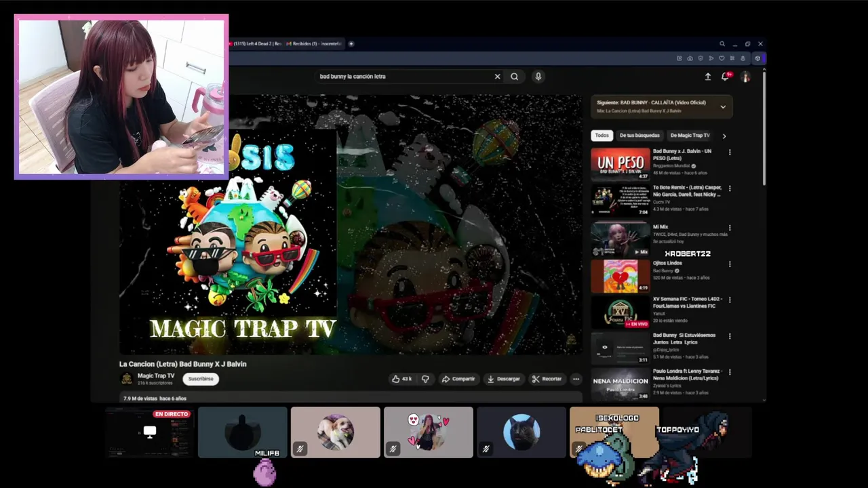Open the Magic Trap TV channel name
This screenshot has width=868, height=488.
point(156,376)
